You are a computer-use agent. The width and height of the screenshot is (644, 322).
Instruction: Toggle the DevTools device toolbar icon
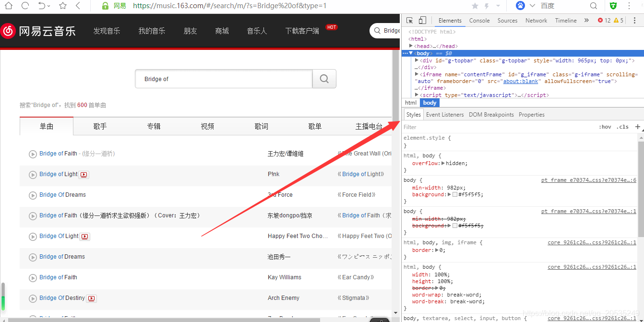click(x=422, y=20)
